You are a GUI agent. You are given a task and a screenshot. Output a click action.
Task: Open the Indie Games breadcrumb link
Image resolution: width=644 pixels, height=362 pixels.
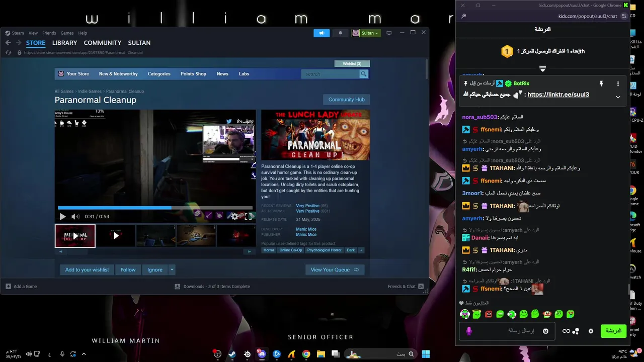click(90, 92)
